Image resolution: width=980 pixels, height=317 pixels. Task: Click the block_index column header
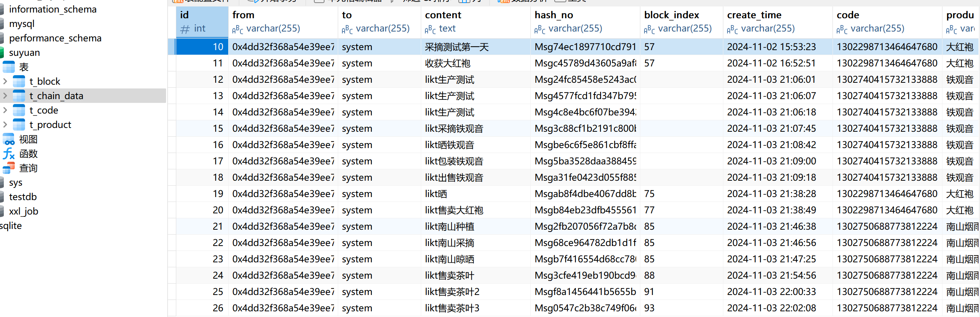pyautogui.click(x=681, y=22)
